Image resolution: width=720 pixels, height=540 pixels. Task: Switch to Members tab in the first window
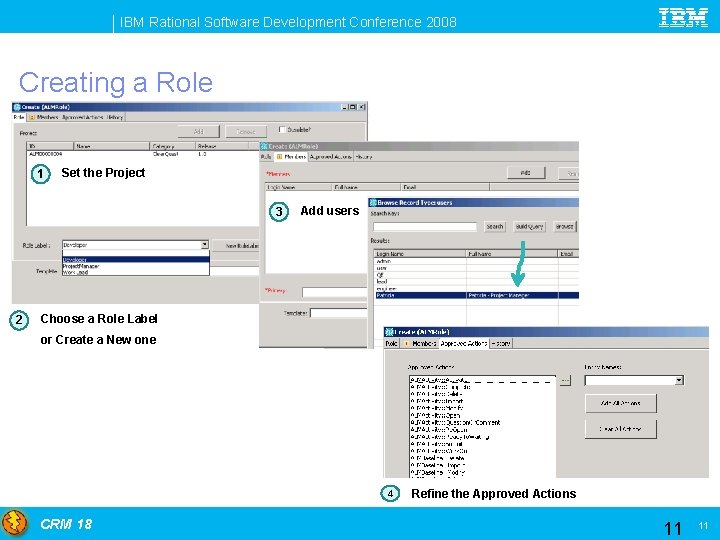44,117
